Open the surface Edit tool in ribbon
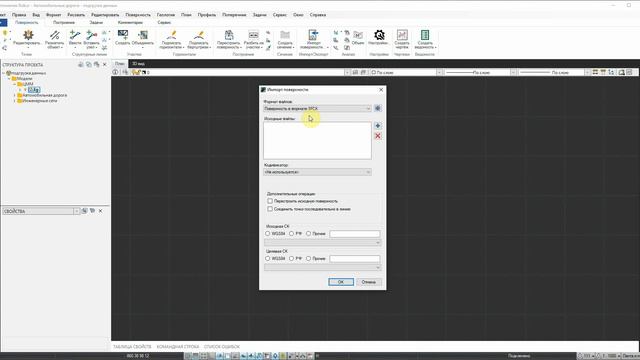The width and height of the screenshot is (640, 360). pos(27,39)
